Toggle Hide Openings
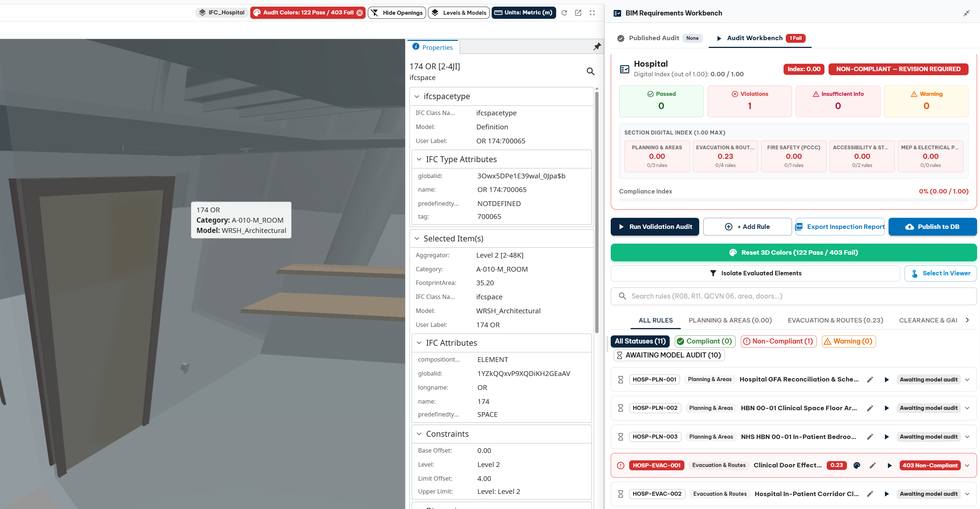Image resolution: width=980 pixels, height=509 pixels. pos(397,13)
